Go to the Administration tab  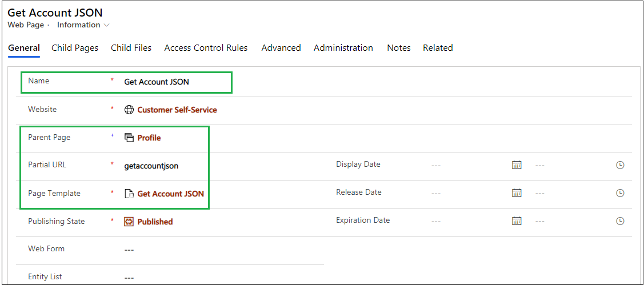click(343, 48)
